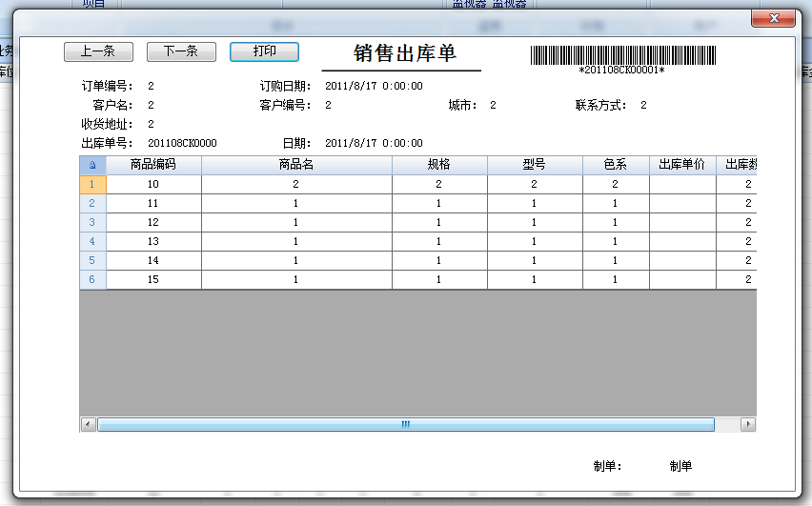Click product code cell 13
This screenshot has height=506, width=812.
(x=153, y=241)
